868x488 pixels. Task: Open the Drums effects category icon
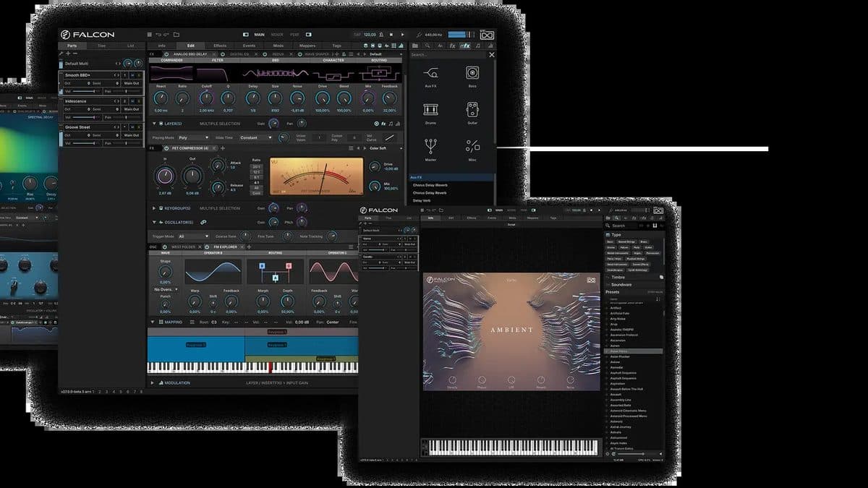[x=430, y=110]
